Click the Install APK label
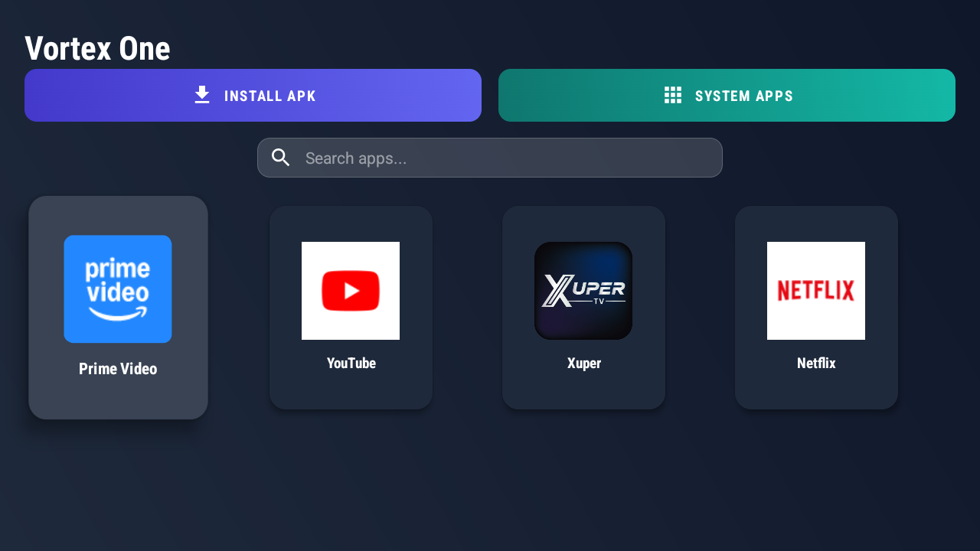This screenshot has height=551, width=980. (270, 96)
